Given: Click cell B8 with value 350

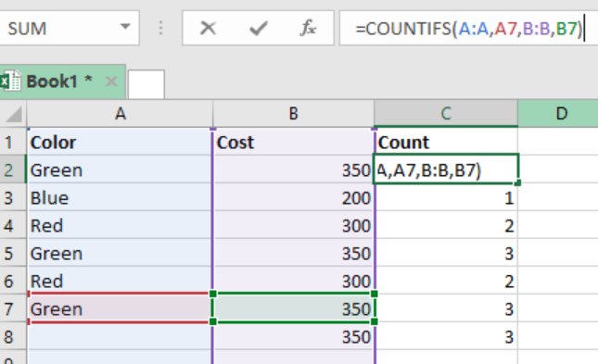Looking at the screenshot, I should coord(294,337).
